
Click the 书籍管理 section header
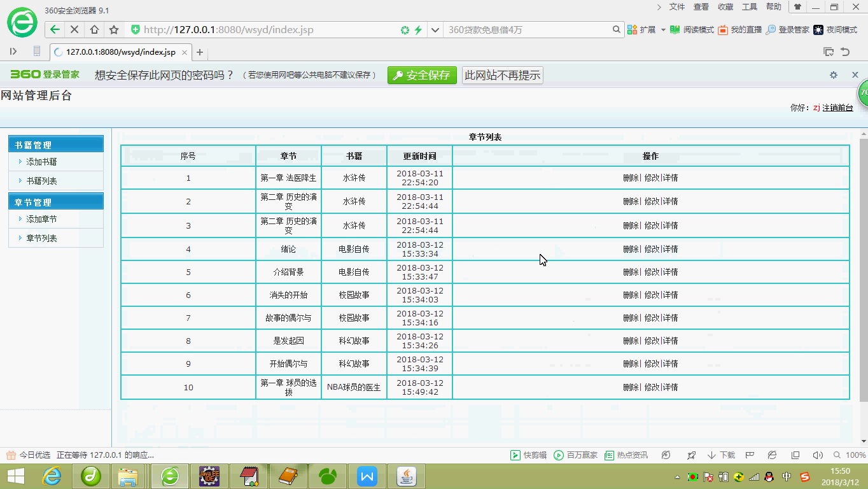click(x=56, y=145)
